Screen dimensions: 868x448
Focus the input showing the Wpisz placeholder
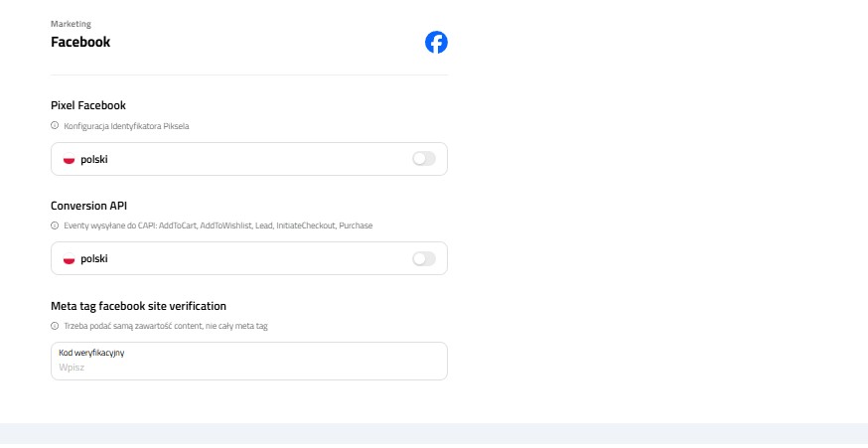(x=248, y=368)
